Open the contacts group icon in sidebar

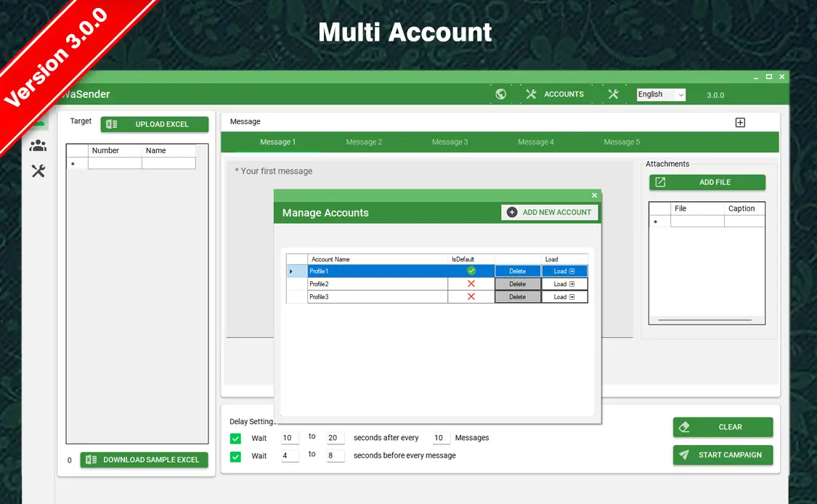(38, 146)
